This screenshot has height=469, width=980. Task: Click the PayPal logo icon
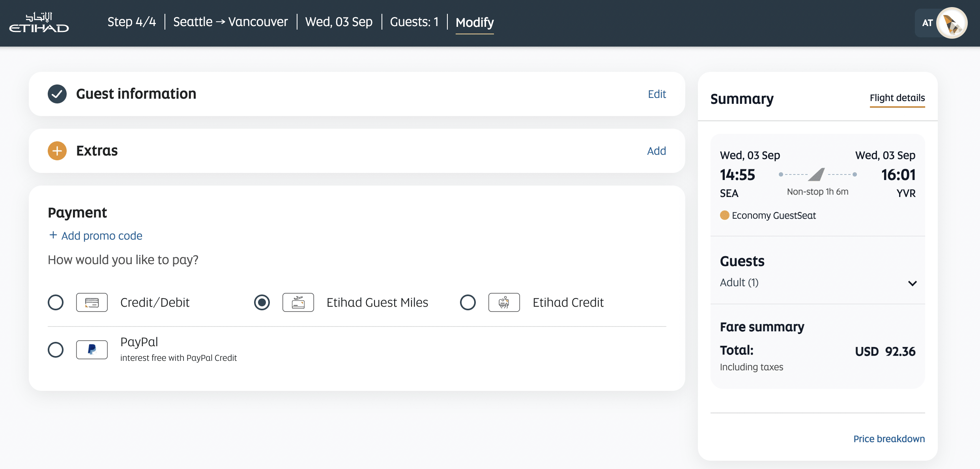tap(92, 350)
